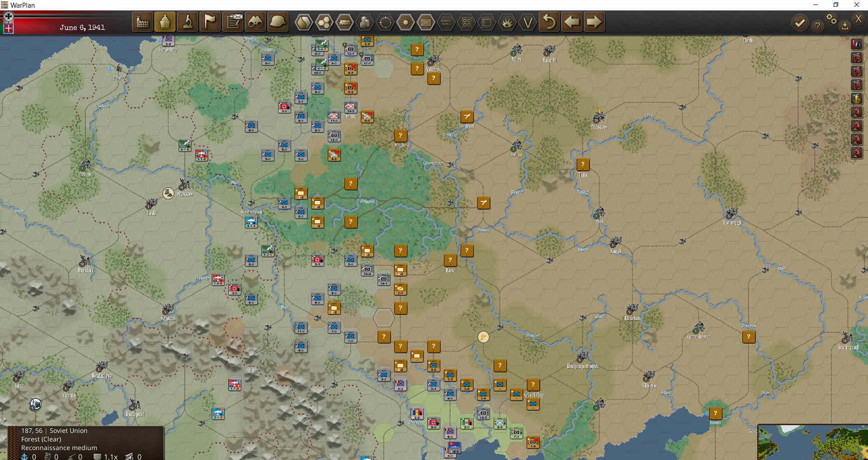Open the production factory screen

coord(142,22)
